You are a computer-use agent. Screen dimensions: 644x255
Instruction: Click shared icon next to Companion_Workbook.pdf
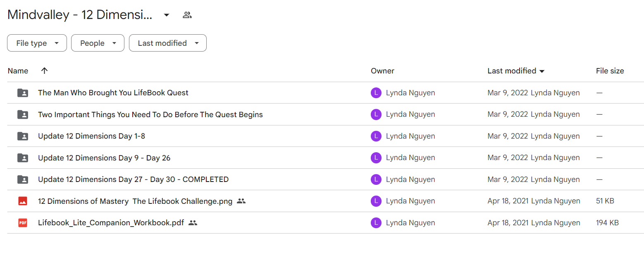[x=193, y=223]
